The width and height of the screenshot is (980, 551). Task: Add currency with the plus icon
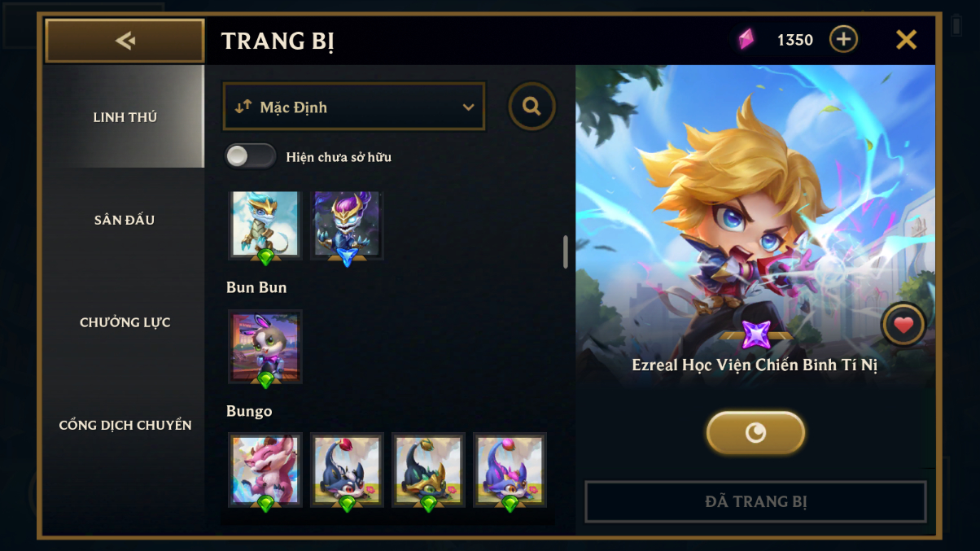point(843,39)
